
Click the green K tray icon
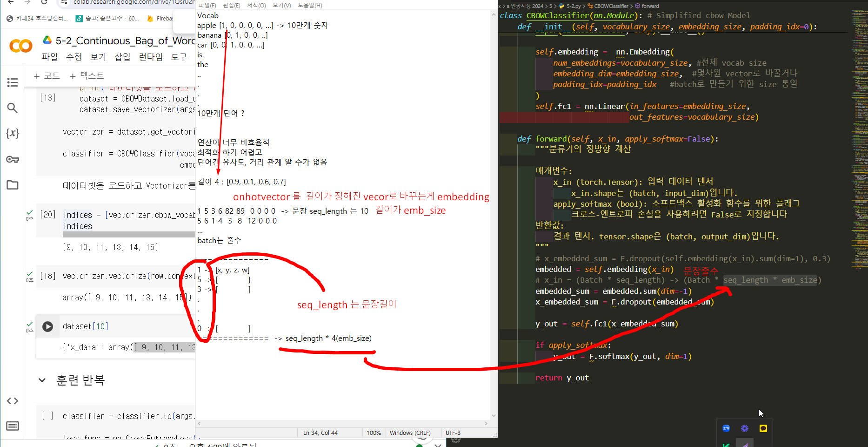pyautogui.click(x=726, y=445)
